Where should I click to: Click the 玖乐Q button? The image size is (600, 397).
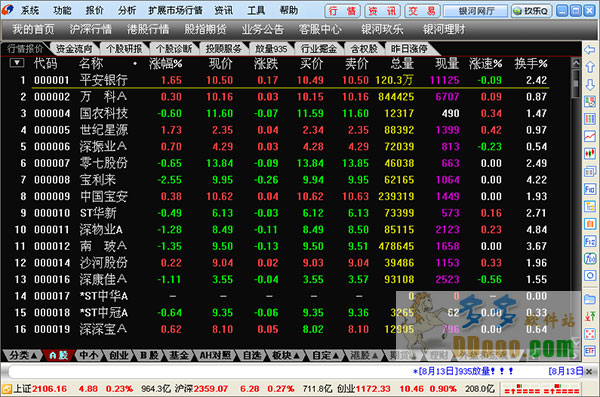point(531,11)
